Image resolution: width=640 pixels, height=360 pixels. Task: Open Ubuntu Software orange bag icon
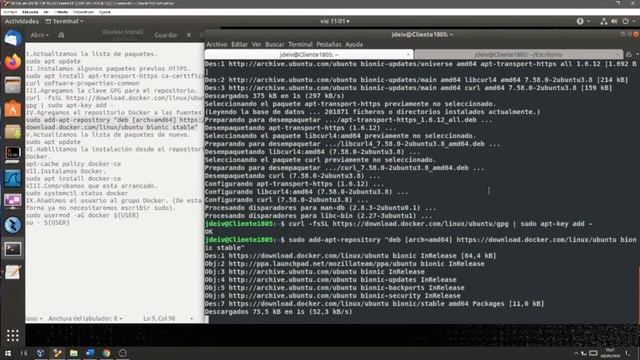click(x=13, y=109)
